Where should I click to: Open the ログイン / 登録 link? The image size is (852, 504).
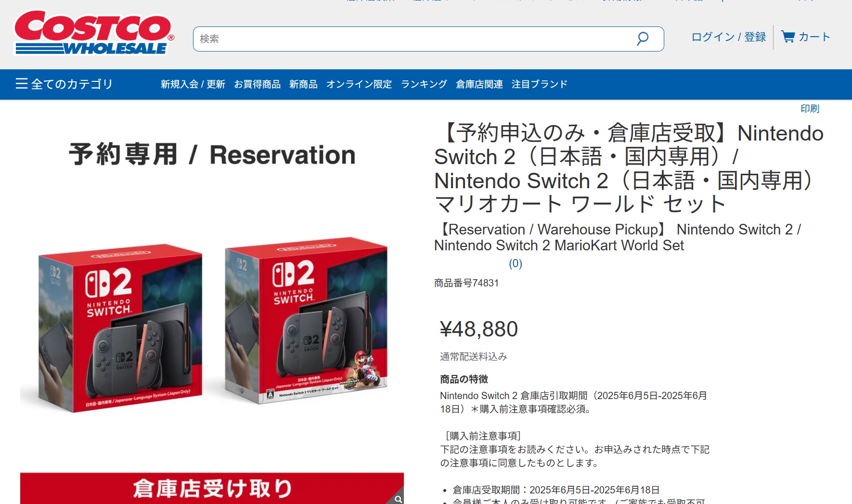pos(728,37)
